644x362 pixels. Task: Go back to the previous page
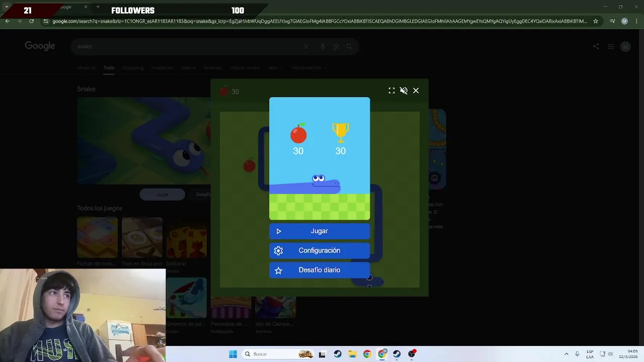pos(7,21)
